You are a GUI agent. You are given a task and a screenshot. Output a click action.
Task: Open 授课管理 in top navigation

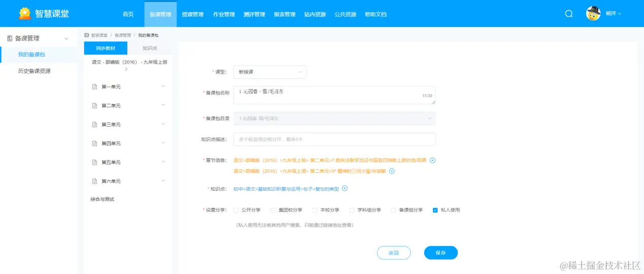point(192,14)
